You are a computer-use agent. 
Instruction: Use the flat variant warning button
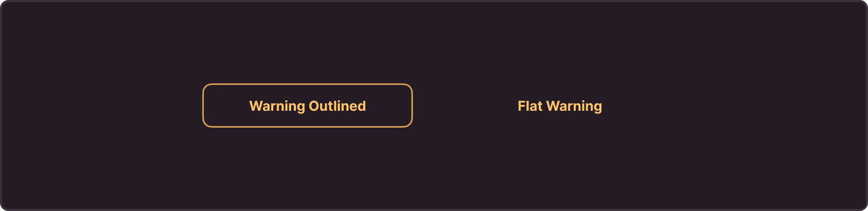click(560, 105)
